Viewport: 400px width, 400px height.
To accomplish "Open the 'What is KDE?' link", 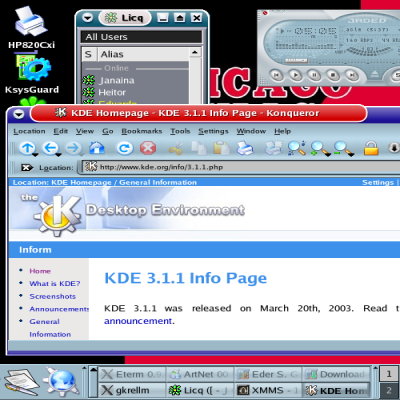I will (55, 284).
